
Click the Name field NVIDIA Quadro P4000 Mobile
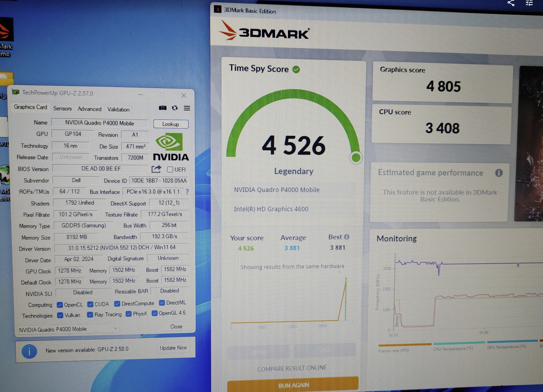coord(100,123)
